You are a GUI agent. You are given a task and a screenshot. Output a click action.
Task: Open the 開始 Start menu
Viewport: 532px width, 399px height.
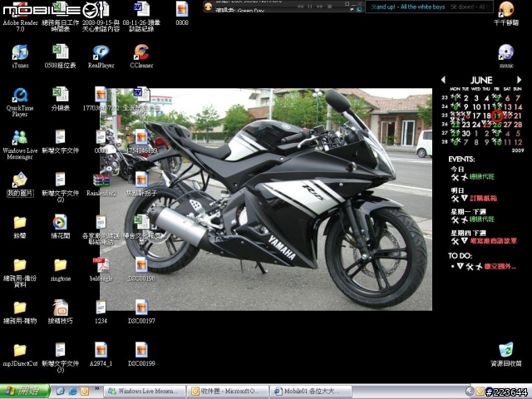coord(25,392)
